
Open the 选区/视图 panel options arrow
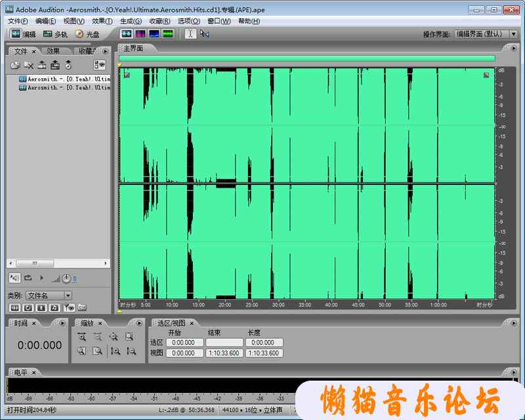pyautogui.click(x=514, y=324)
